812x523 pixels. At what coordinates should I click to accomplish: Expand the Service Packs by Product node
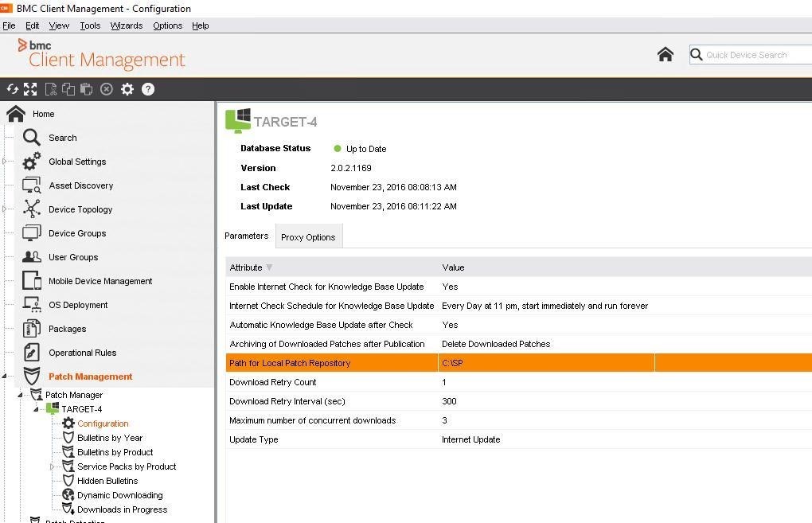tap(53, 466)
